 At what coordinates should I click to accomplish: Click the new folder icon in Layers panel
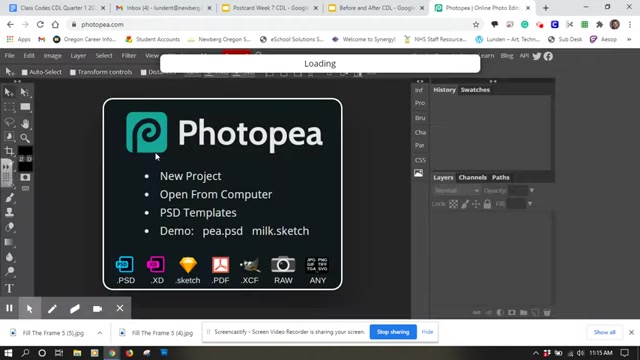coord(524,313)
